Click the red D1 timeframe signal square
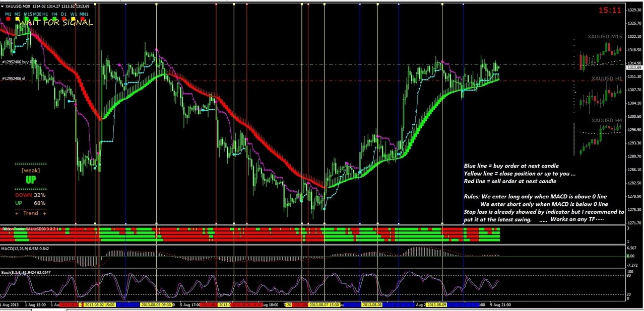The width and height of the screenshot is (644, 311). 64,19
